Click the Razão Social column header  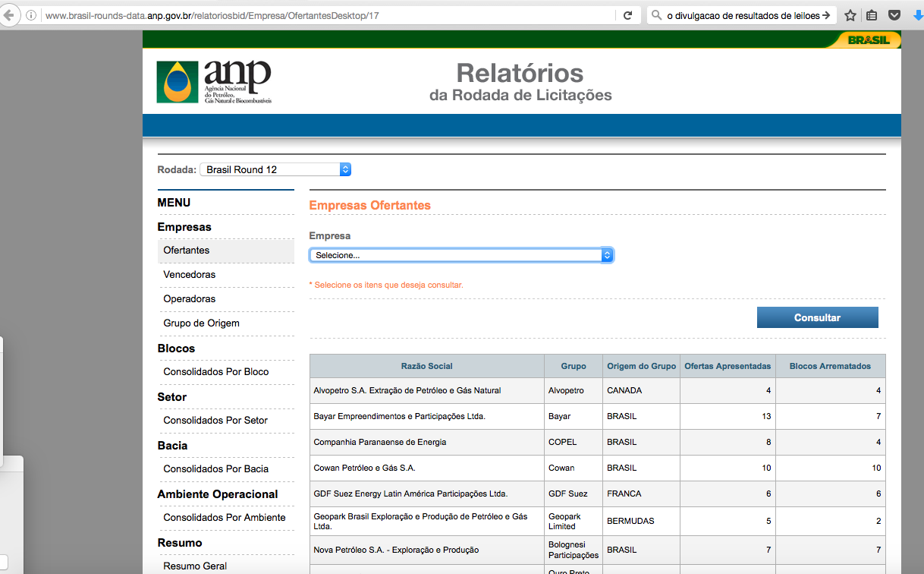click(426, 366)
